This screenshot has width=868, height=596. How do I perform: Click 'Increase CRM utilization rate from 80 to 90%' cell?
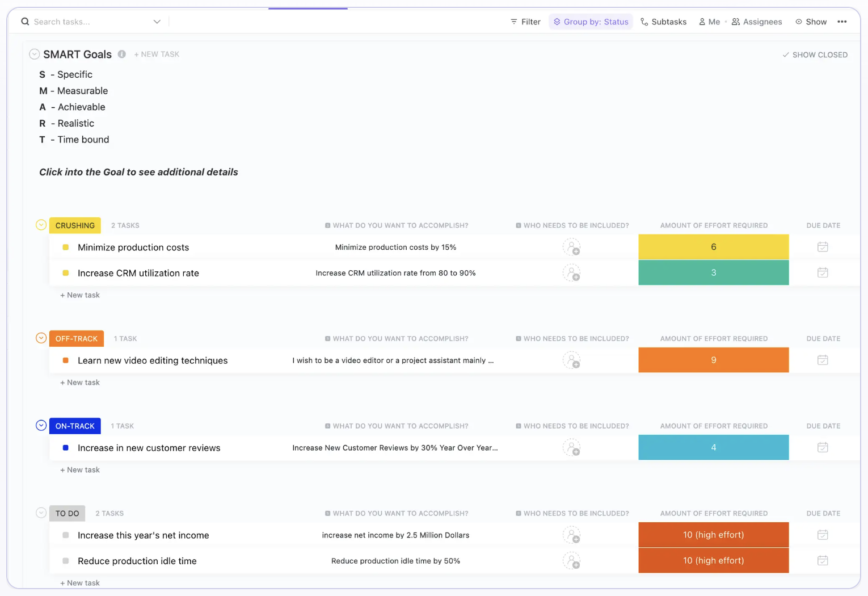pos(395,273)
